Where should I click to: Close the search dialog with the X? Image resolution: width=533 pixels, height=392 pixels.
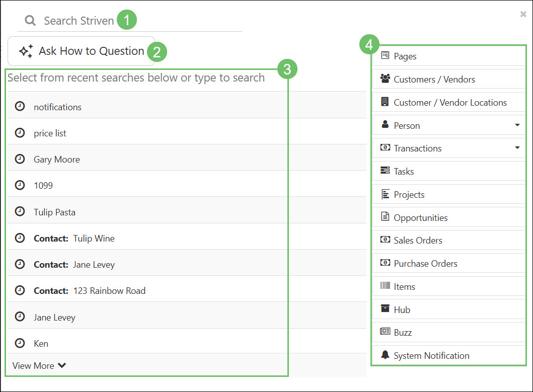pos(523,14)
